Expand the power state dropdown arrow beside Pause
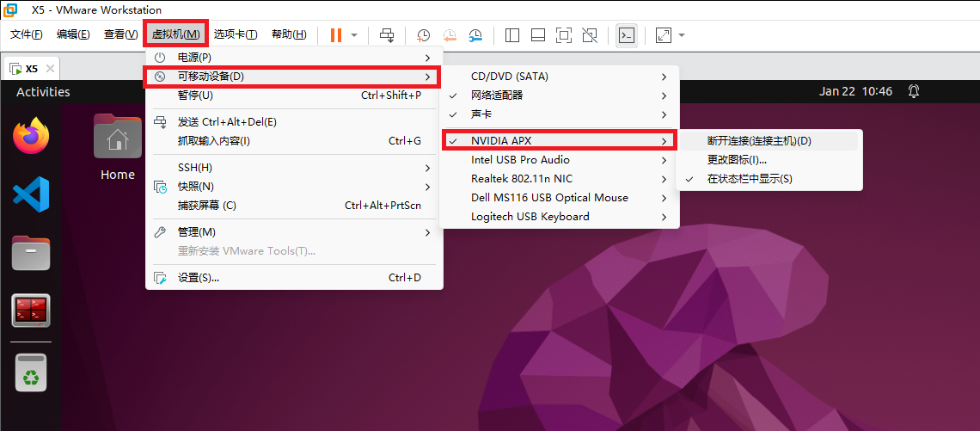Screen dimensions: 980x431 click(x=354, y=35)
